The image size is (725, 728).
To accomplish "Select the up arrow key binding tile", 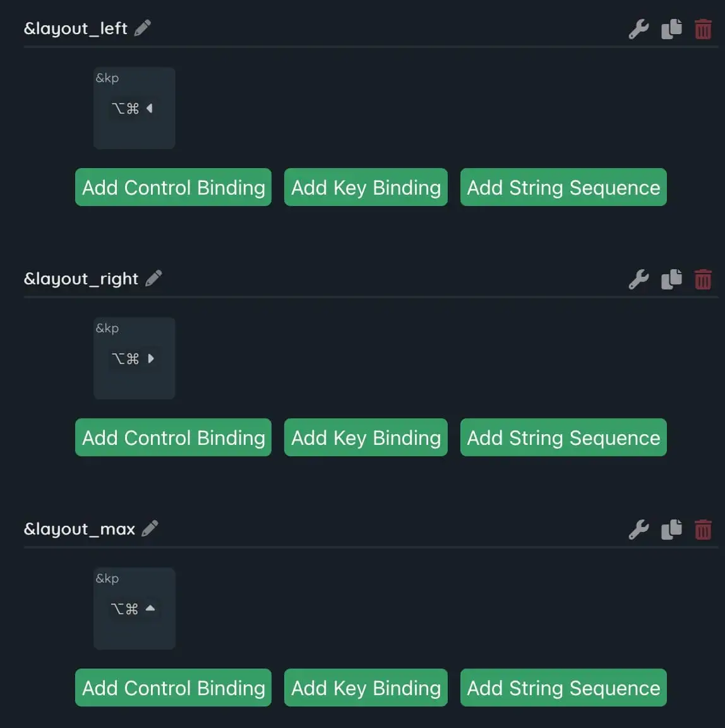I will 134,609.
